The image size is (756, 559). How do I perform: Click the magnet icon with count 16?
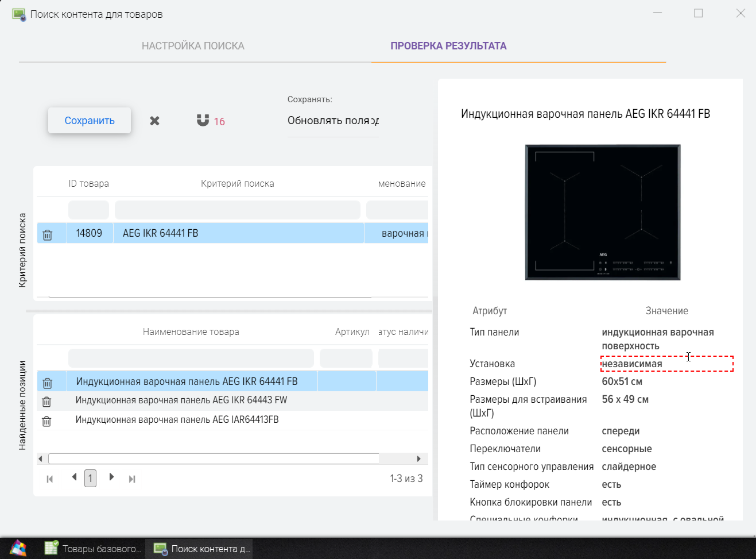click(203, 121)
